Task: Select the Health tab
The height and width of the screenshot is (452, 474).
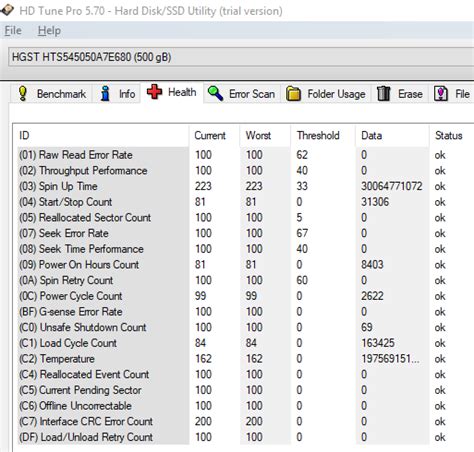Action: (x=172, y=92)
